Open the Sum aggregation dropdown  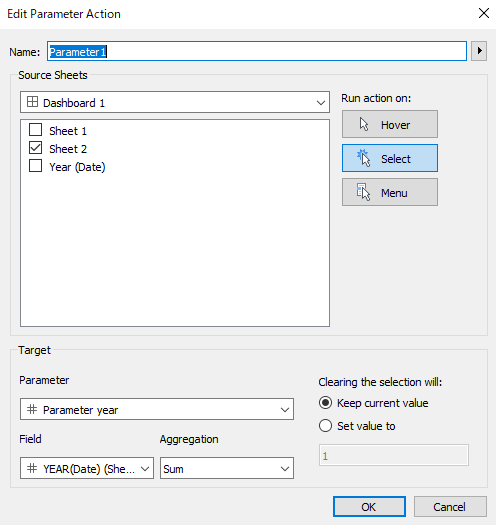[x=227, y=468]
